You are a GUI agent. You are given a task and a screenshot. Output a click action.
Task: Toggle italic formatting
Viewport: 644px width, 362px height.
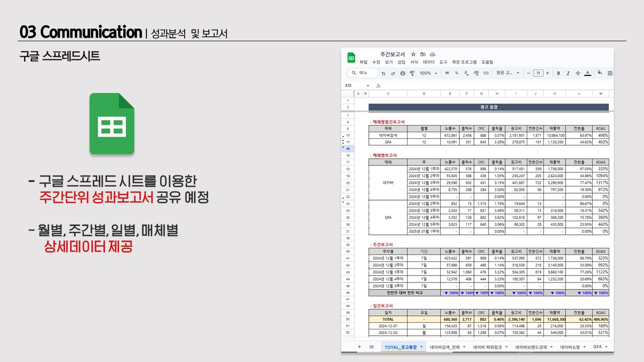coord(568,73)
